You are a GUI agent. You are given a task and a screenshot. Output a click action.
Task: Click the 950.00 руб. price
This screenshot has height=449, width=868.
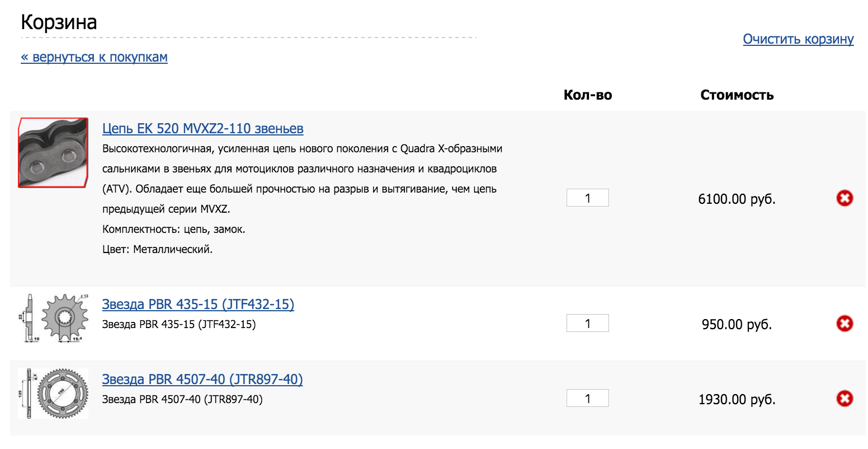click(x=737, y=325)
